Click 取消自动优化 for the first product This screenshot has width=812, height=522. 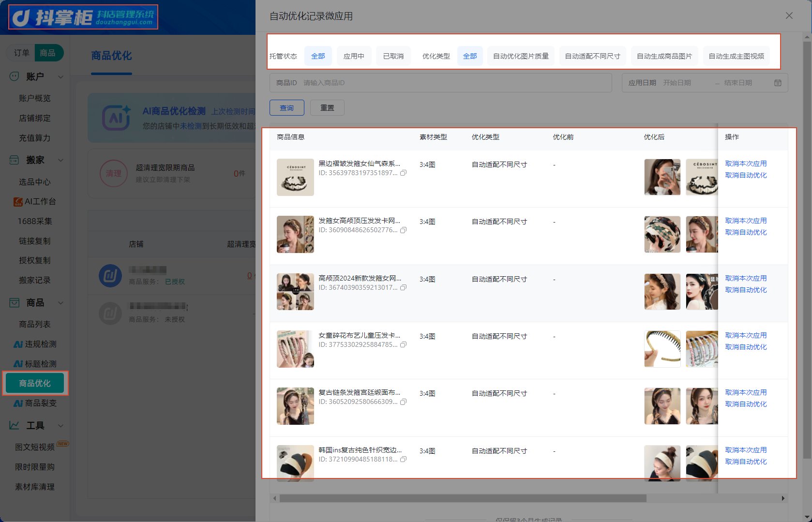point(746,175)
